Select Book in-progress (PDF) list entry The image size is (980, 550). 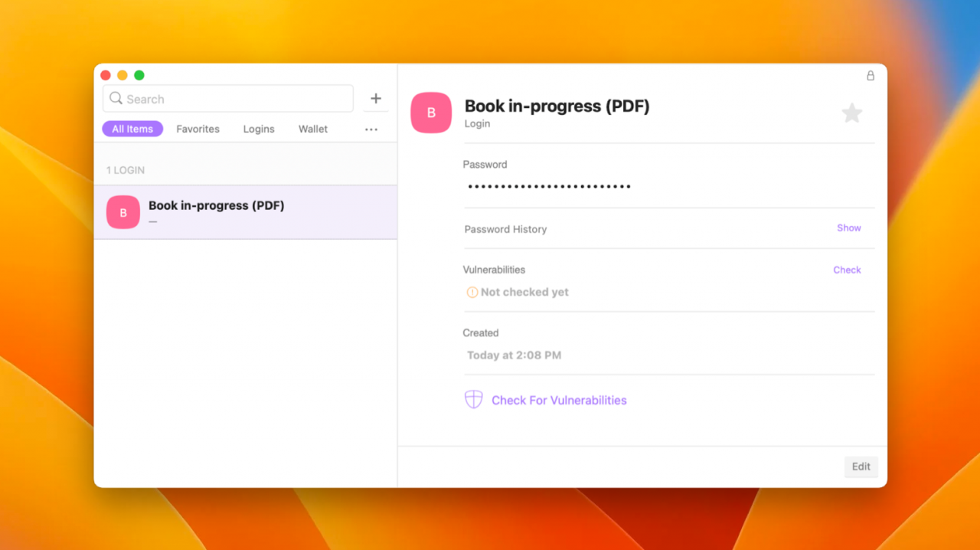pyautogui.click(x=245, y=212)
